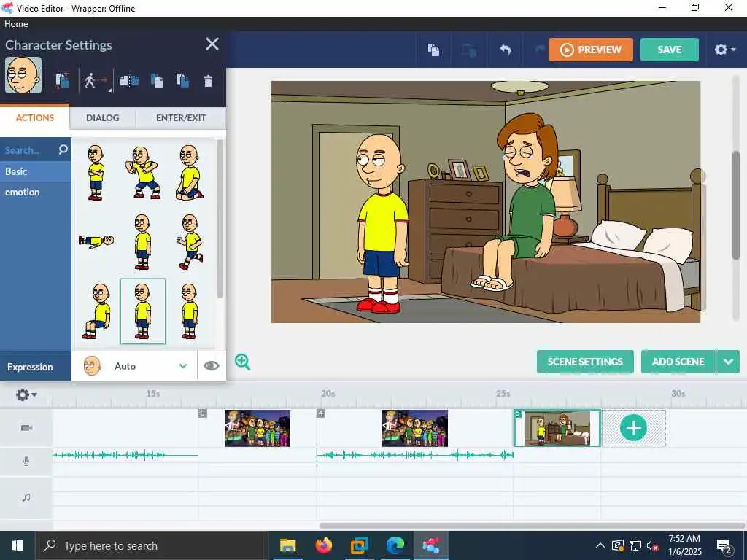Flip the character horizontally
This screenshot has height=560, width=747.
click(x=129, y=80)
